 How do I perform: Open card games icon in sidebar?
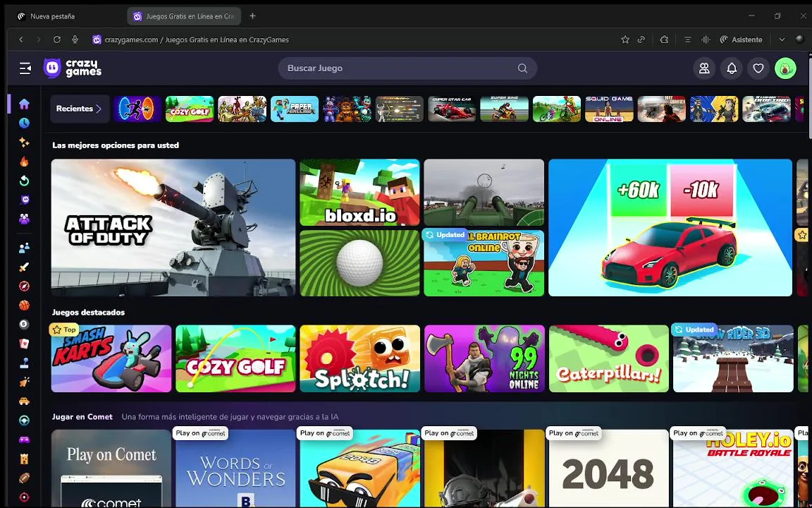(24, 344)
